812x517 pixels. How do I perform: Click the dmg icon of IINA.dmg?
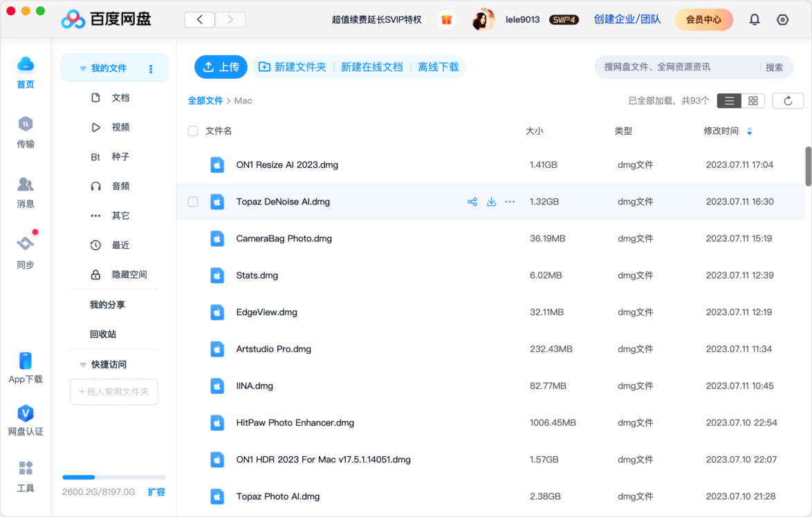tap(217, 386)
